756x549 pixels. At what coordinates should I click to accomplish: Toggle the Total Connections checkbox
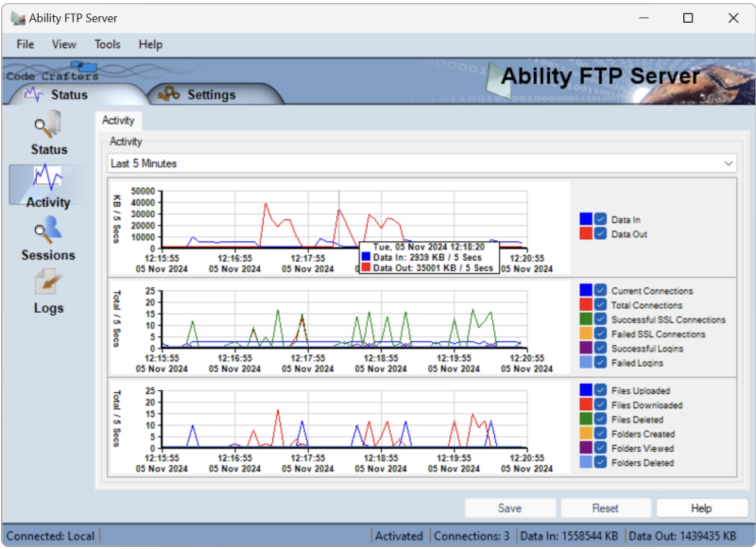pos(600,304)
